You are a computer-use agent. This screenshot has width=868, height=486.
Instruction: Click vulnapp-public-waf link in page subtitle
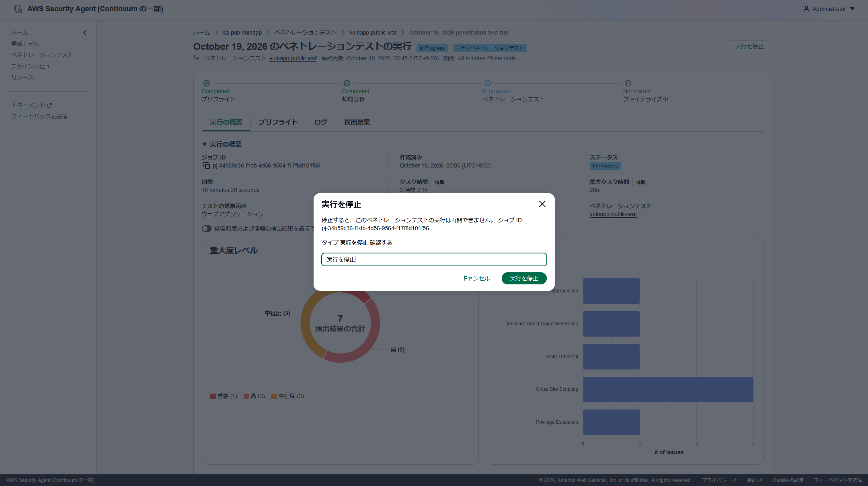(293, 59)
